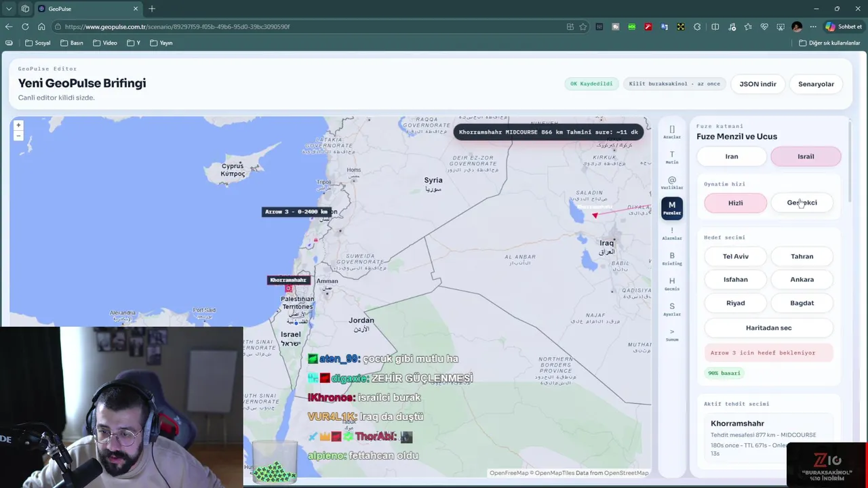The image size is (868, 488).
Task: Click the OK Kaydedildi status badge
Action: tap(591, 84)
